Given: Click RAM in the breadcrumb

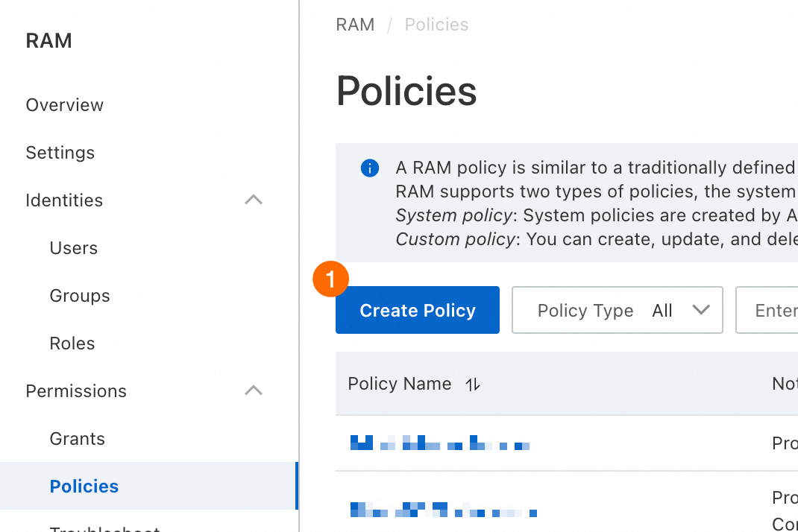Looking at the screenshot, I should pyautogui.click(x=355, y=25).
